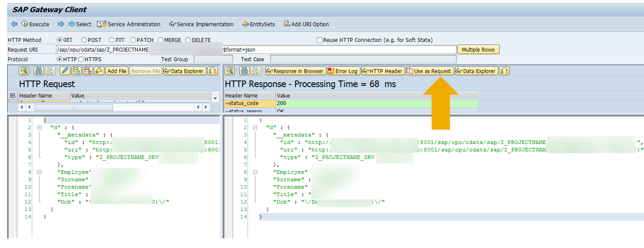Focus the Test Case input field
This screenshot has width=644, height=248.
click(x=363, y=59)
